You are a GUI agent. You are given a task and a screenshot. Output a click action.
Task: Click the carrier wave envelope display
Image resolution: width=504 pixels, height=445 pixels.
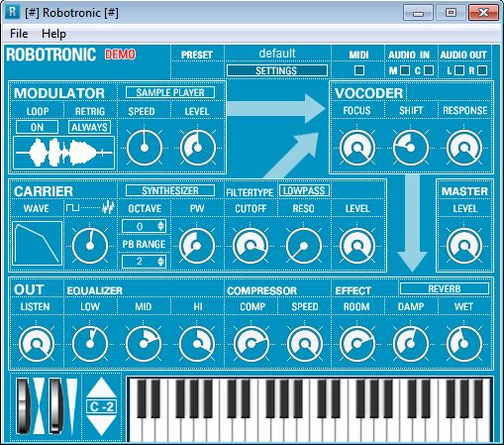(38, 244)
